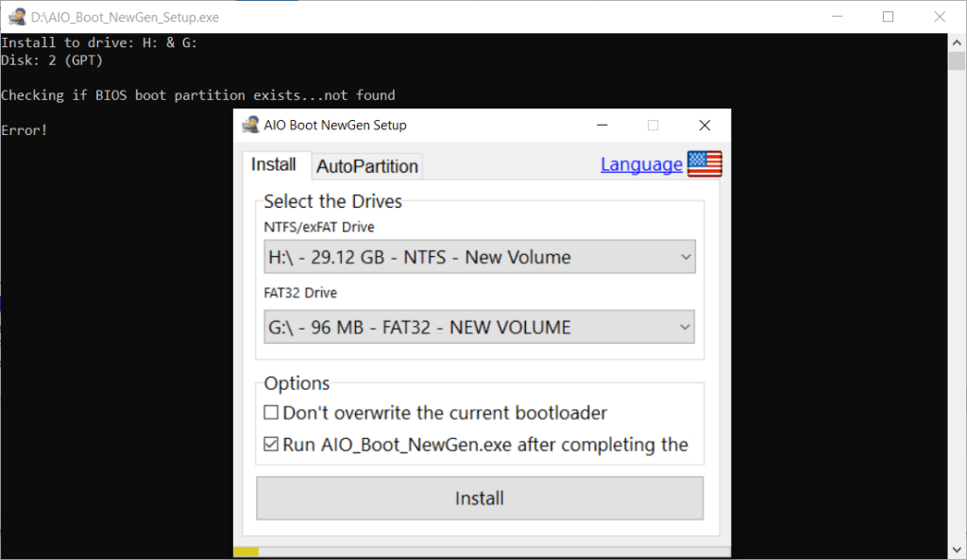Switch to the AutoPartition tab
The image size is (967, 560).
366,165
